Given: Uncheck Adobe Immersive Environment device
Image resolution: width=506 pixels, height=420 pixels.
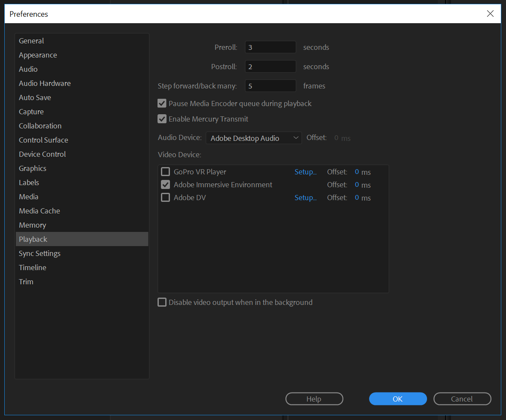Looking at the screenshot, I should coord(165,185).
